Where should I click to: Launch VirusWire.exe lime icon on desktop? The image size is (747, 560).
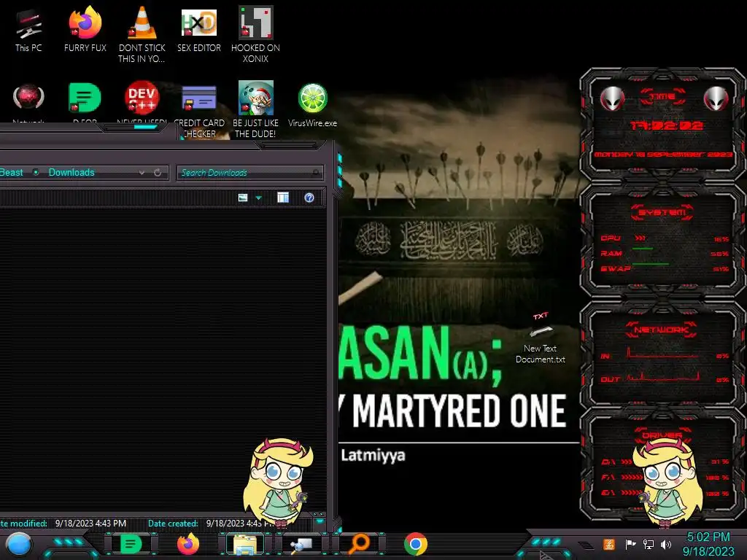tap(312, 105)
